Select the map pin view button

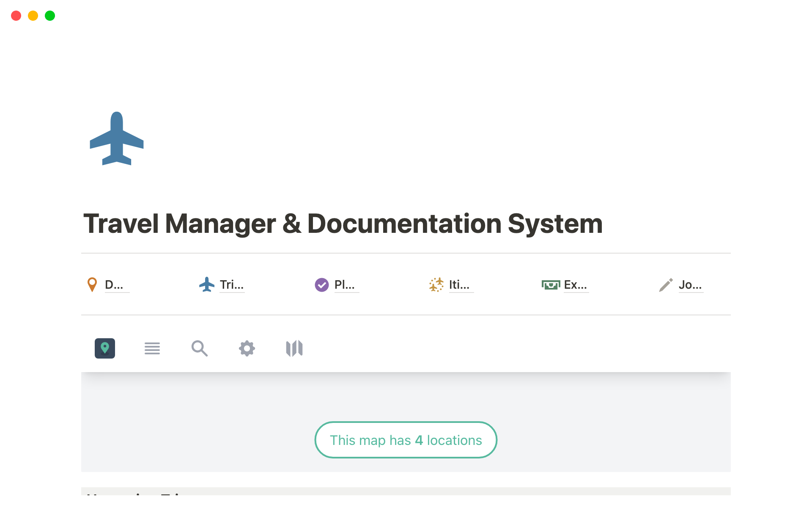pos(105,348)
